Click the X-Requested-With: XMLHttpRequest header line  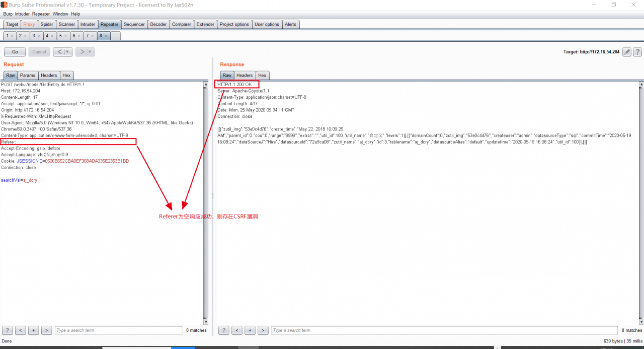coord(36,116)
